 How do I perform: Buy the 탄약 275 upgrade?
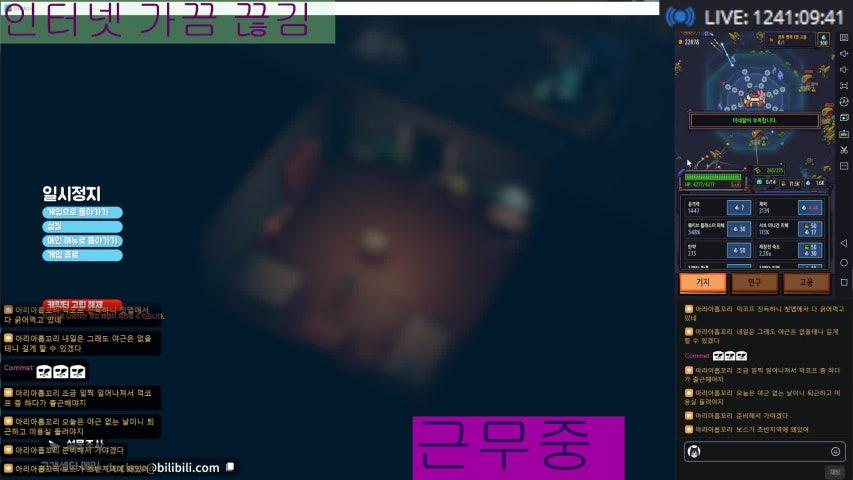pos(739,250)
